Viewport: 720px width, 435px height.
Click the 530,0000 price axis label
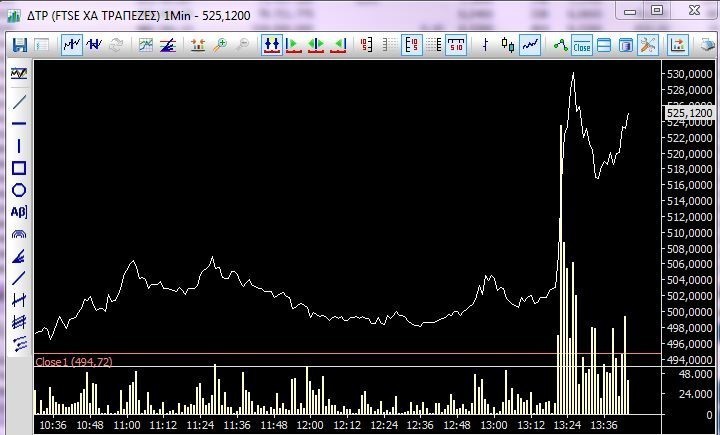pyautogui.click(x=690, y=74)
